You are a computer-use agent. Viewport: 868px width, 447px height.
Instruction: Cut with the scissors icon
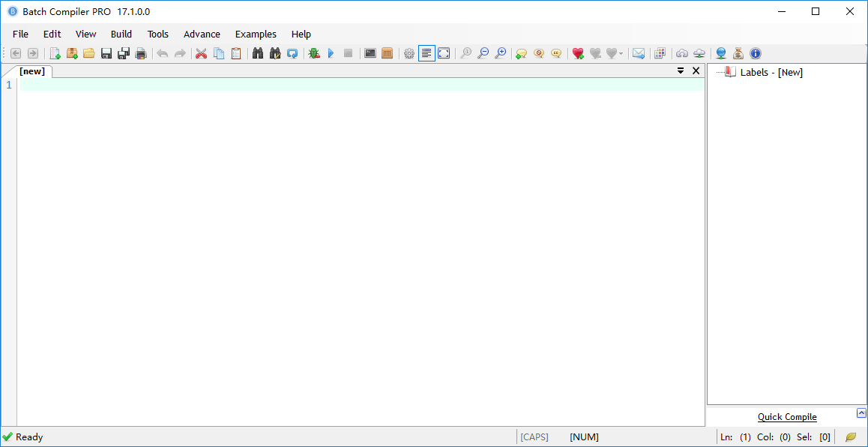pyautogui.click(x=202, y=54)
